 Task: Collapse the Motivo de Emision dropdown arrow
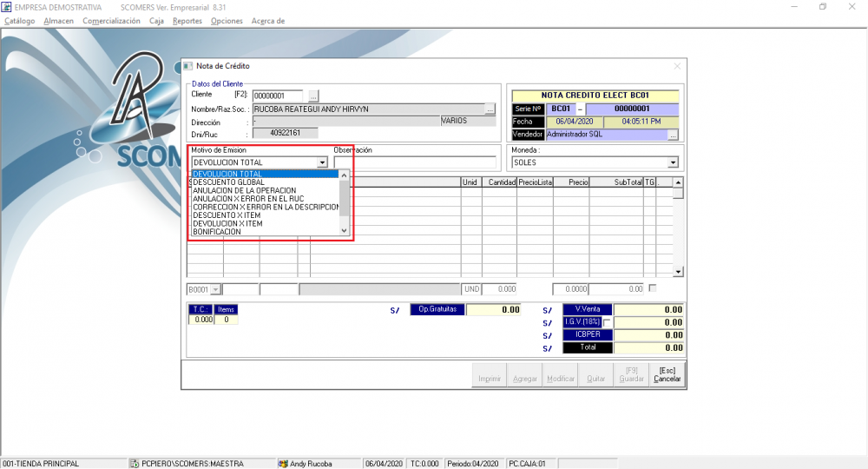(x=322, y=162)
